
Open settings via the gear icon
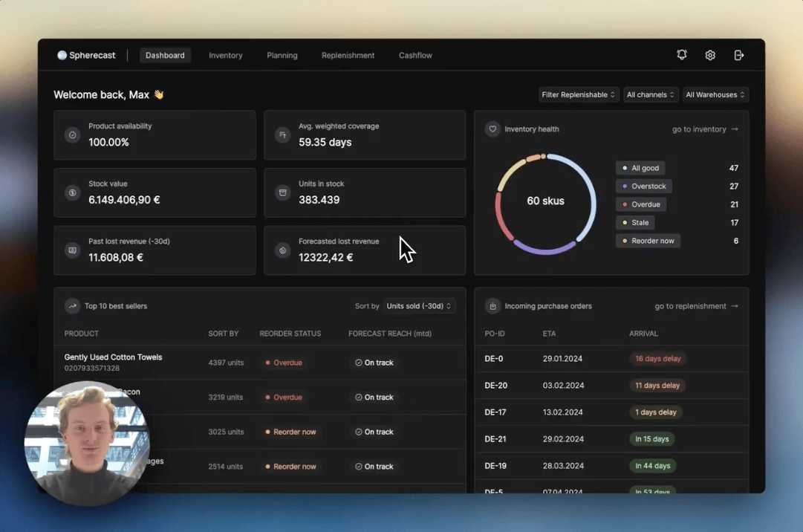[710, 55]
